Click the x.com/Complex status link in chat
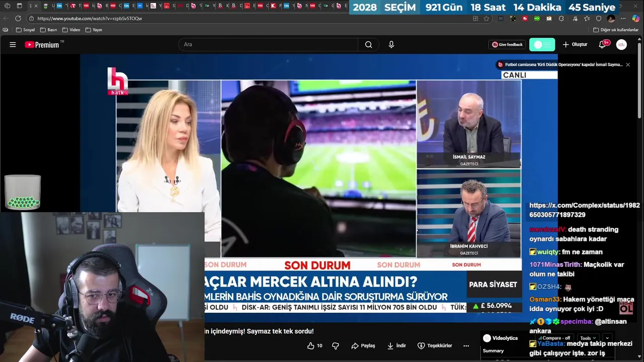This screenshot has width=644, height=362. tap(584, 210)
